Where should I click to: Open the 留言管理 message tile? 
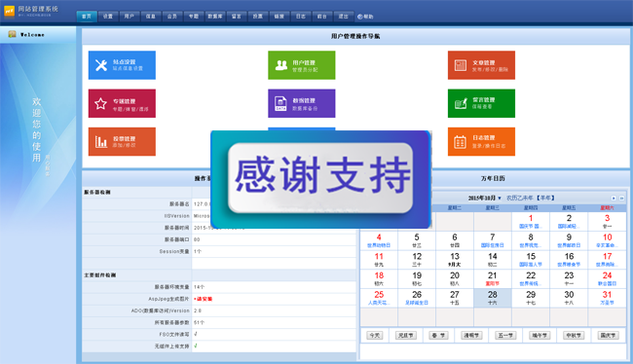[x=481, y=103]
